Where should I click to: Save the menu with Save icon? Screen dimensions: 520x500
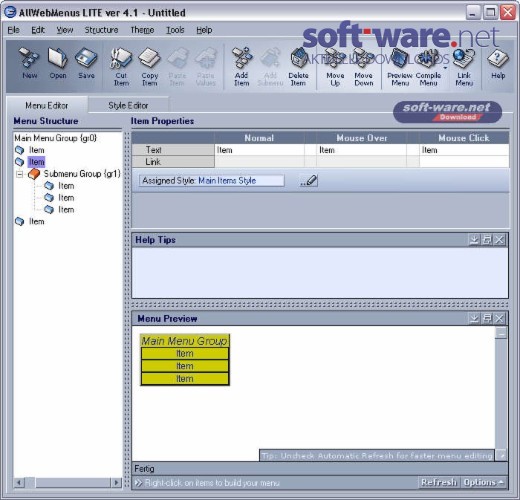click(x=86, y=63)
